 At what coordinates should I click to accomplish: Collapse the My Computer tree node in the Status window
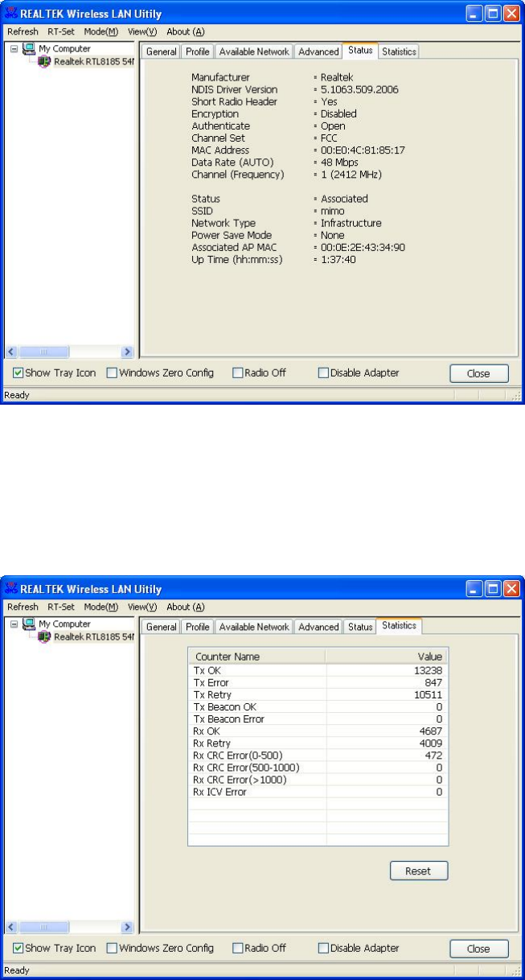pos(13,49)
